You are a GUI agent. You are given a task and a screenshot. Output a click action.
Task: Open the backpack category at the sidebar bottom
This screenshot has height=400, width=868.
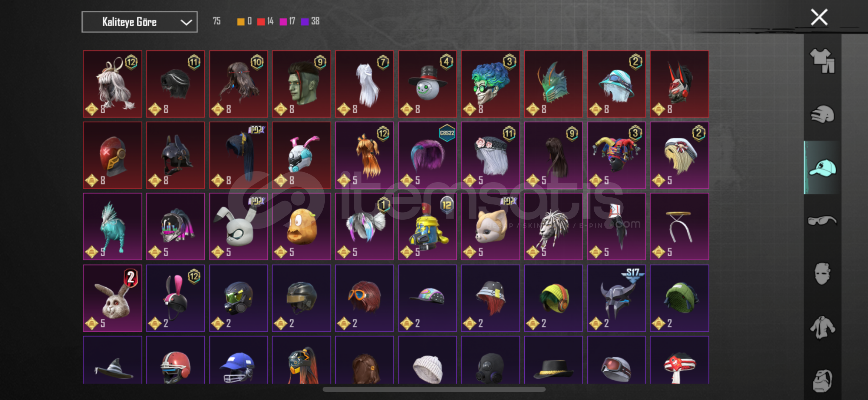tap(822, 380)
